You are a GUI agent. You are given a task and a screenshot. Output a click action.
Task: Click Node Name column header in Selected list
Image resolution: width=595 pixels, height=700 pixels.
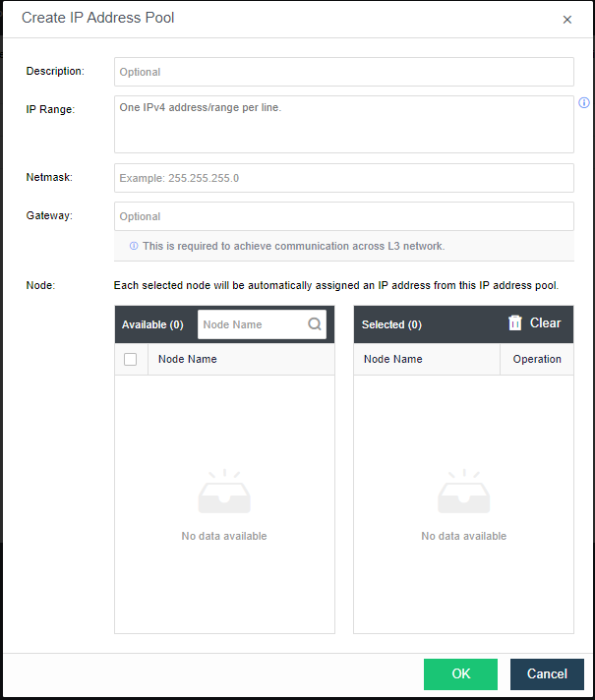coord(393,360)
